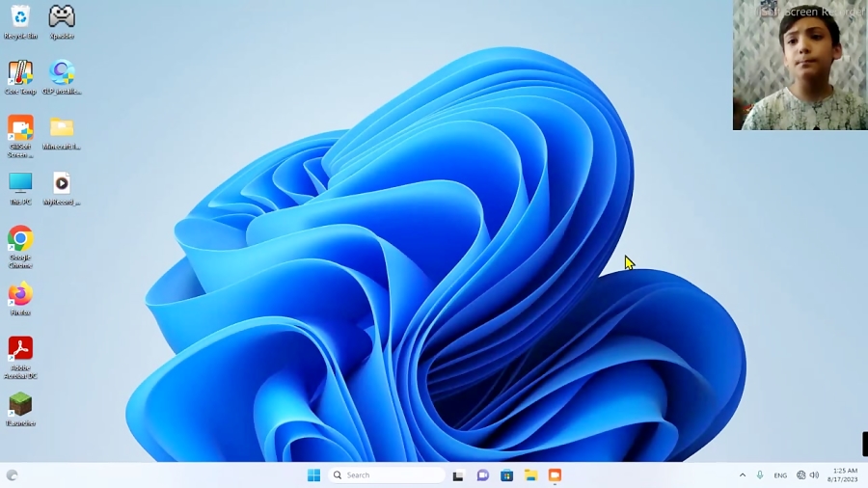
Task: Open the volume speaker tray icon
Action: pyautogui.click(x=814, y=475)
